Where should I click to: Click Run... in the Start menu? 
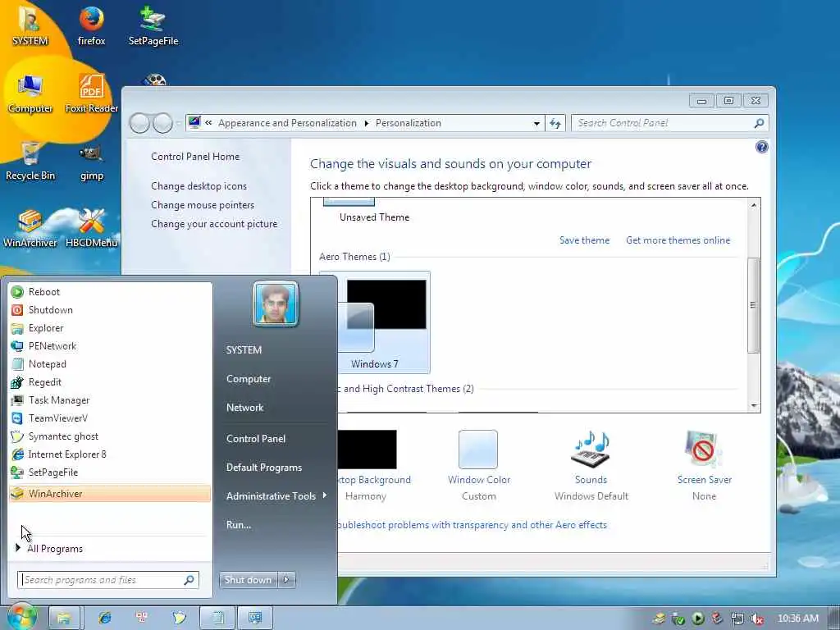[x=239, y=524]
